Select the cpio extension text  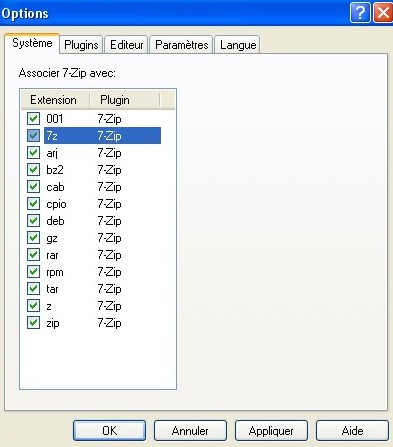click(56, 204)
